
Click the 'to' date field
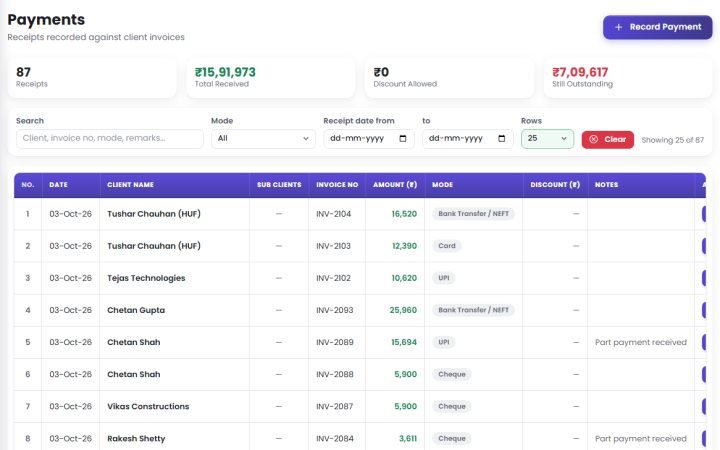click(x=467, y=139)
